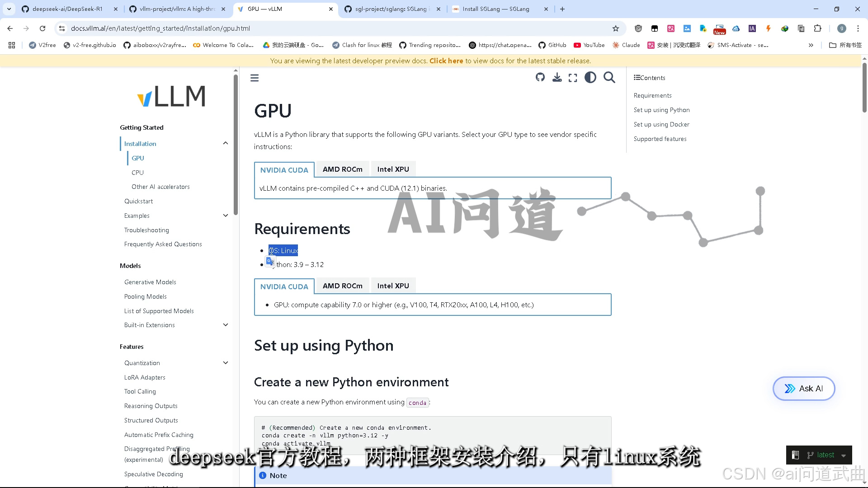Open Set up using Docker contents link
Image resolution: width=868 pixels, height=488 pixels.
661,124
